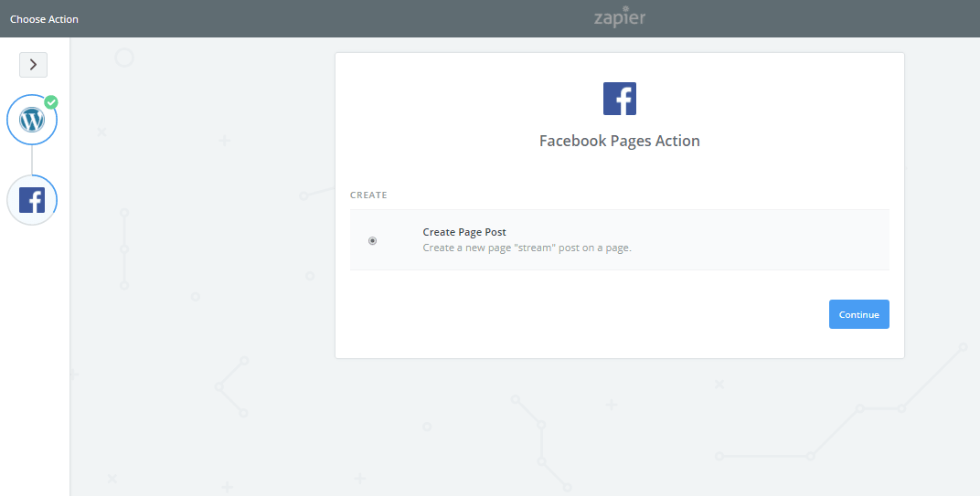Click the Facebook Pages Action heading
Viewport: 980px width, 496px height.
[620, 142]
